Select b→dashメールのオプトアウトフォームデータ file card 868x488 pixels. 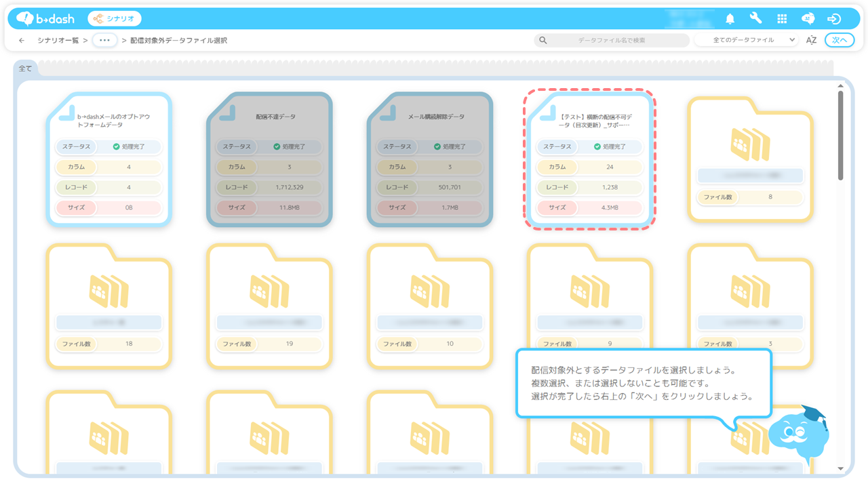coord(108,159)
